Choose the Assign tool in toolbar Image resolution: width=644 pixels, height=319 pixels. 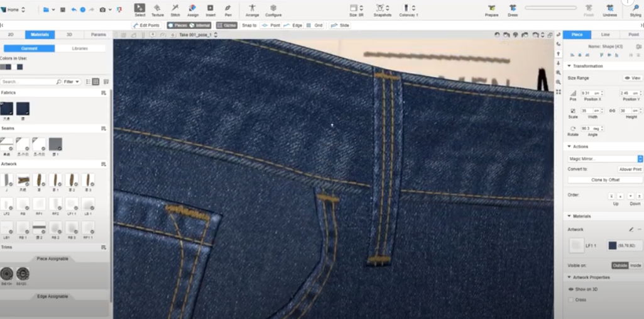(193, 9)
